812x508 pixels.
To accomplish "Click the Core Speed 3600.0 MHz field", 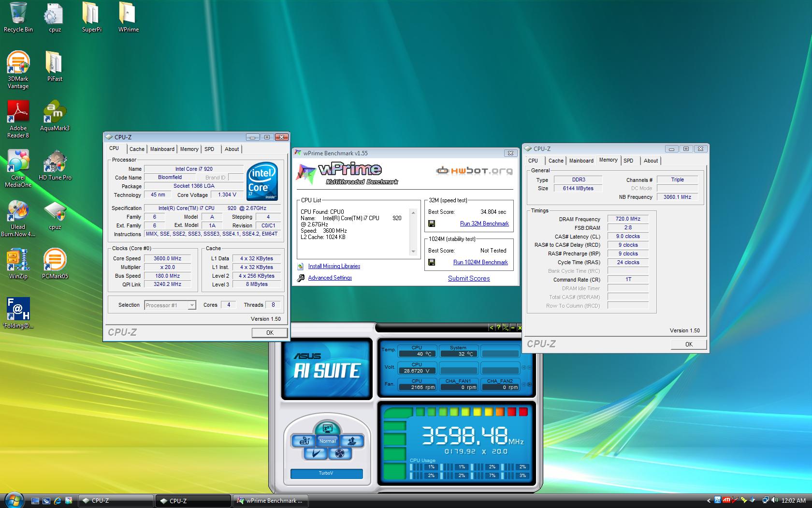I will tap(167, 258).
